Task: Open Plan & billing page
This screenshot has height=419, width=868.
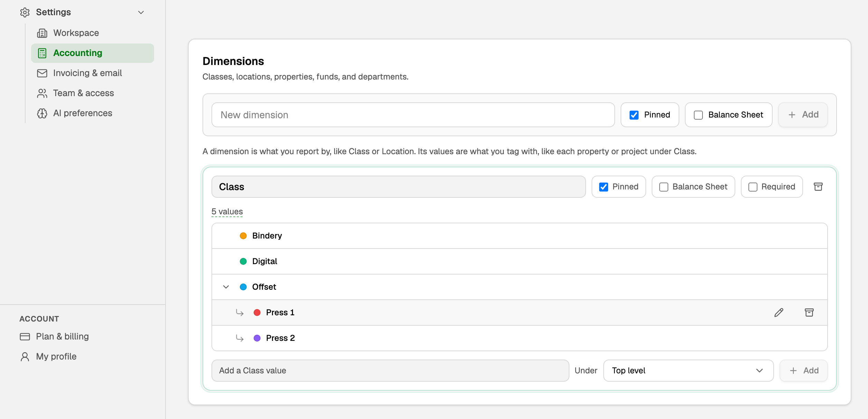Action: [54, 337]
